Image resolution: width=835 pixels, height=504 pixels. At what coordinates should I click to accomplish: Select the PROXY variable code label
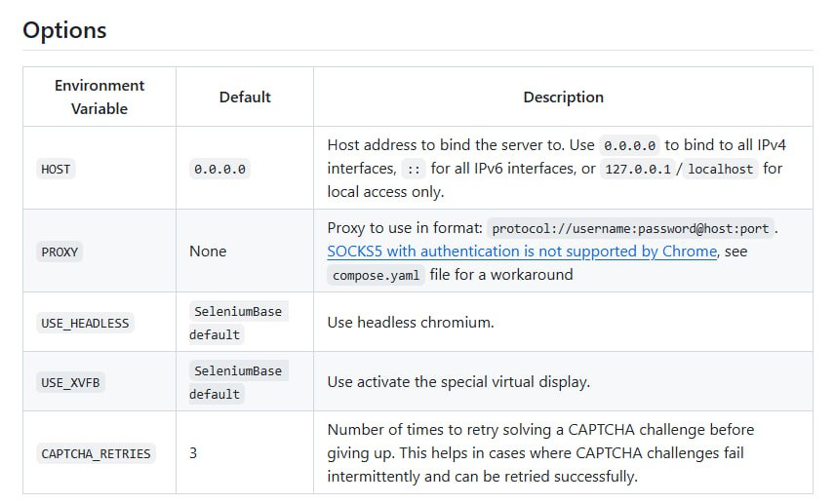(60, 252)
